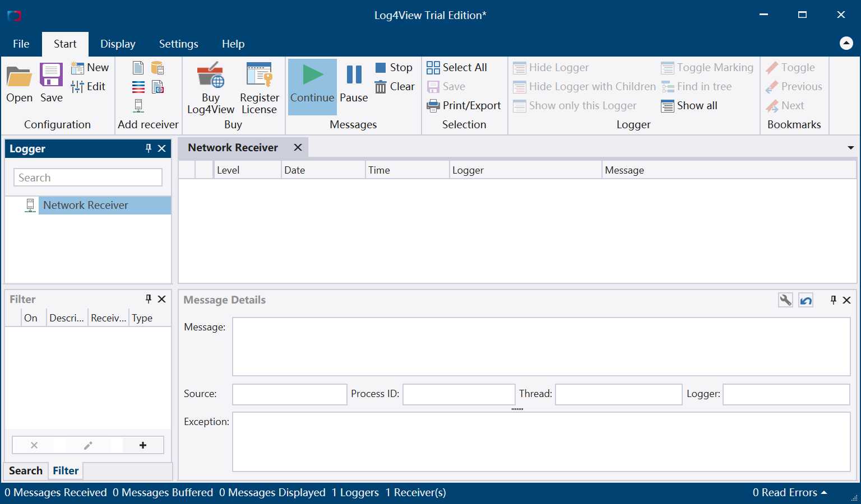Switch to the Display ribbon tab
The height and width of the screenshot is (504, 861).
118,44
